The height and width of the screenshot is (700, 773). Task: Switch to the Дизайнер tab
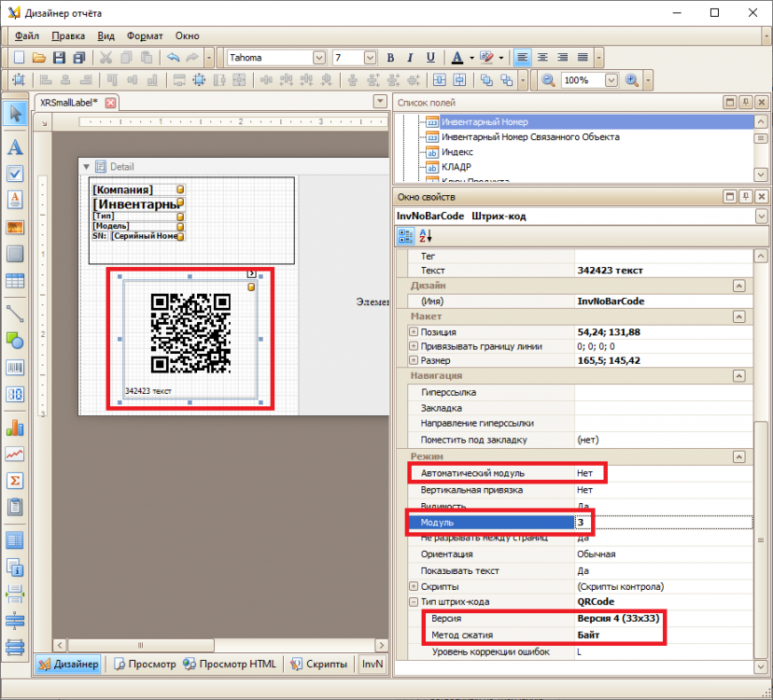pos(68,664)
